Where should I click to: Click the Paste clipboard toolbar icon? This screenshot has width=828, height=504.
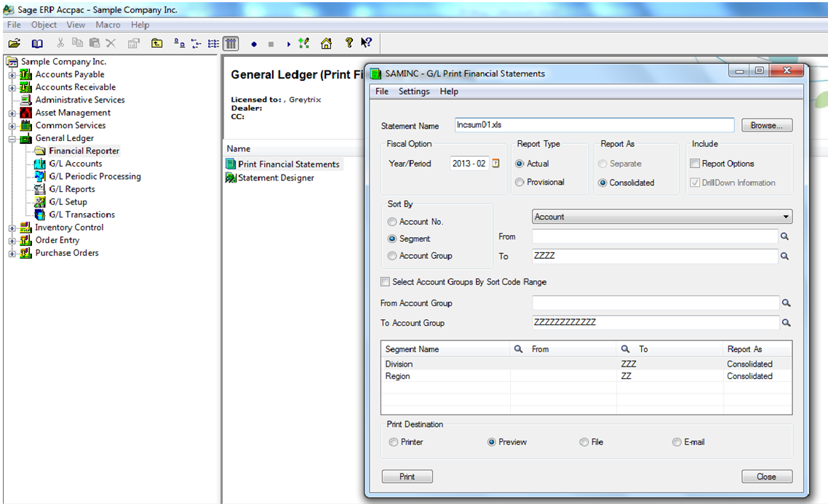point(95,44)
